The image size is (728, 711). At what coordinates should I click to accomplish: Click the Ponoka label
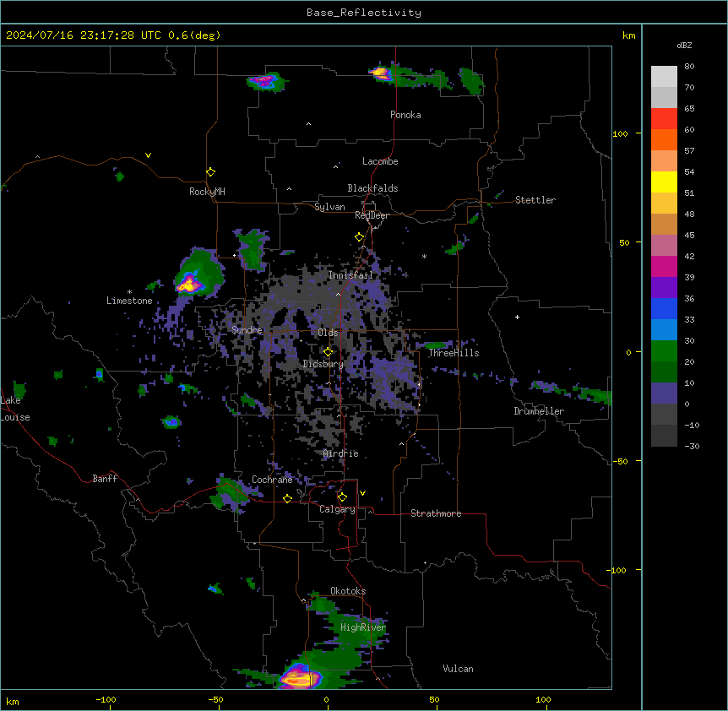tap(405, 115)
